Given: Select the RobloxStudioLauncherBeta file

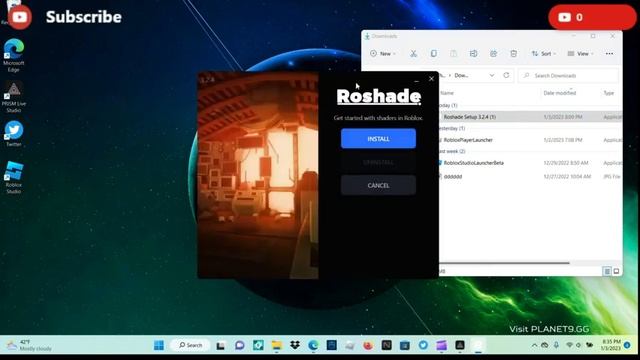Looking at the screenshot, I should [531, 163].
